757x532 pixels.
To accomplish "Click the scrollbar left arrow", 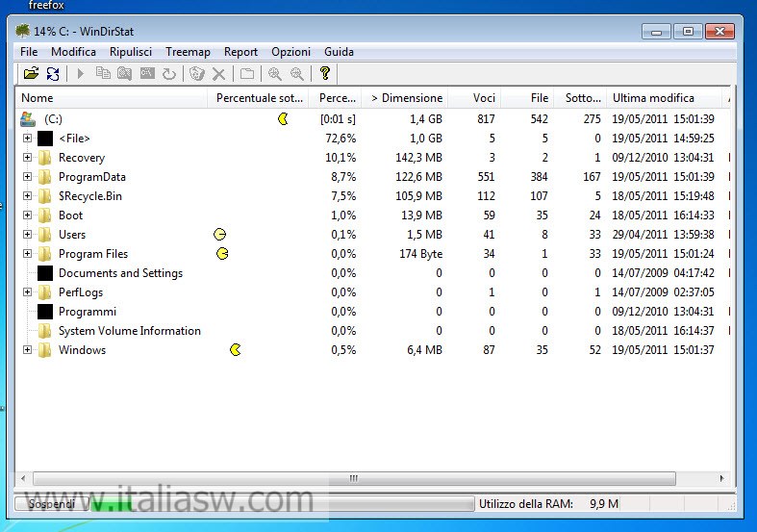I will 23,478.
